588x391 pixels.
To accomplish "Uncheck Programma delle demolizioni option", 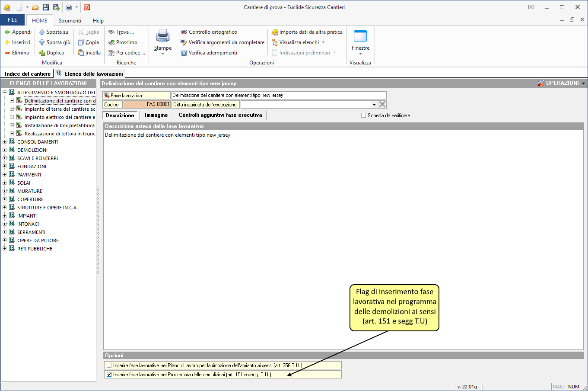I will (109, 375).
